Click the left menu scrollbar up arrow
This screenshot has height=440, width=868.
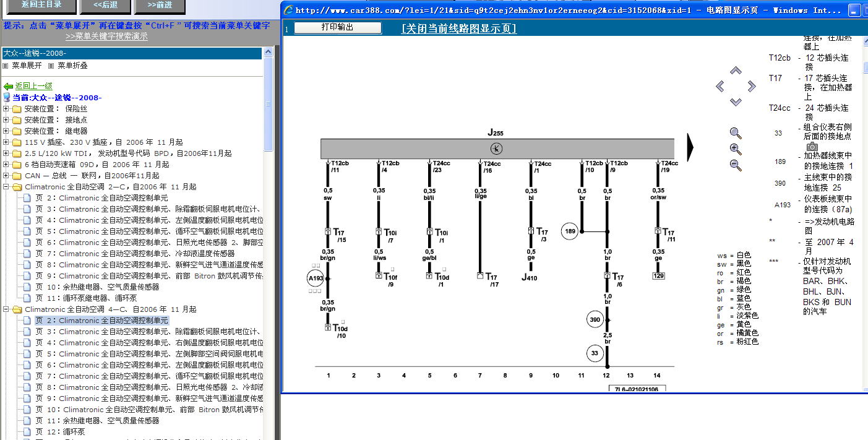point(269,52)
